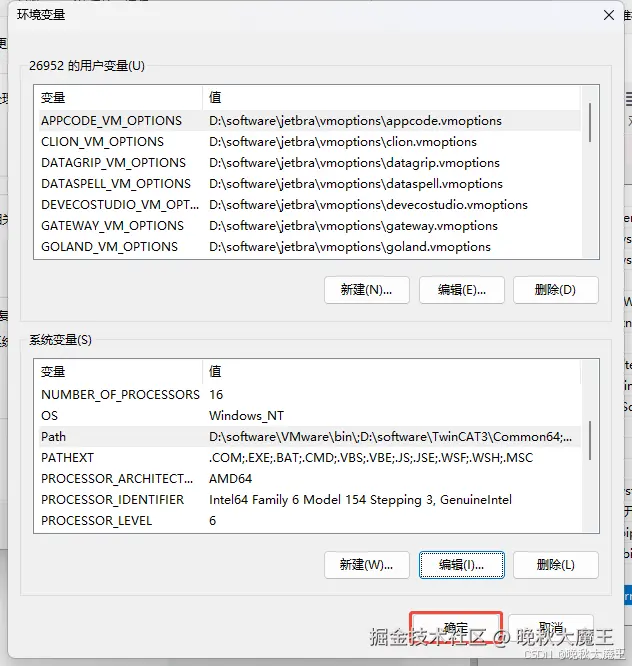Click the appcode.vmoptions path value
The image size is (632, 666).
355,121
